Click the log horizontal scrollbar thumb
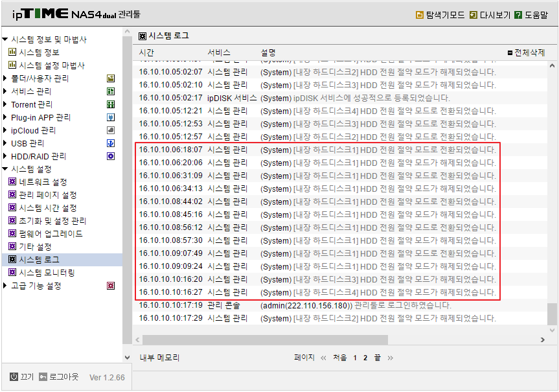559x392 pixels. pyautogui.click(x=265, y=340)
